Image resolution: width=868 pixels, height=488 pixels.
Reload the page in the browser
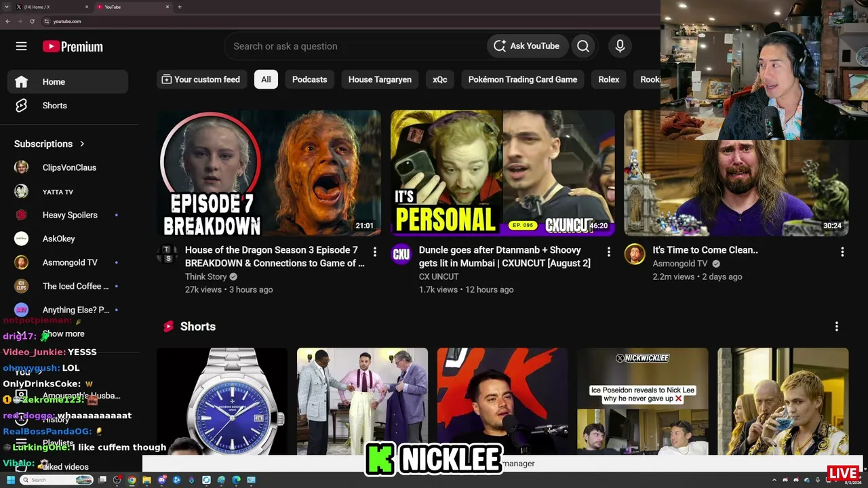pos(32,21)
